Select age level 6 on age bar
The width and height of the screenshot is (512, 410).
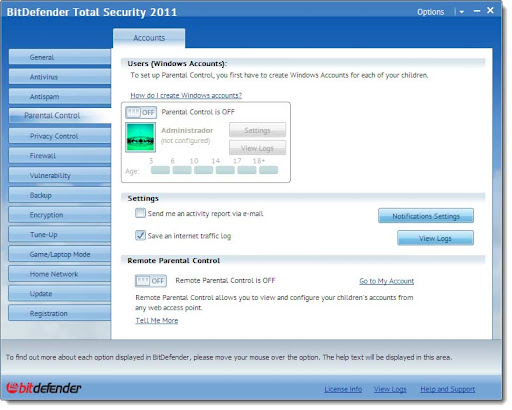coord(182,170)
